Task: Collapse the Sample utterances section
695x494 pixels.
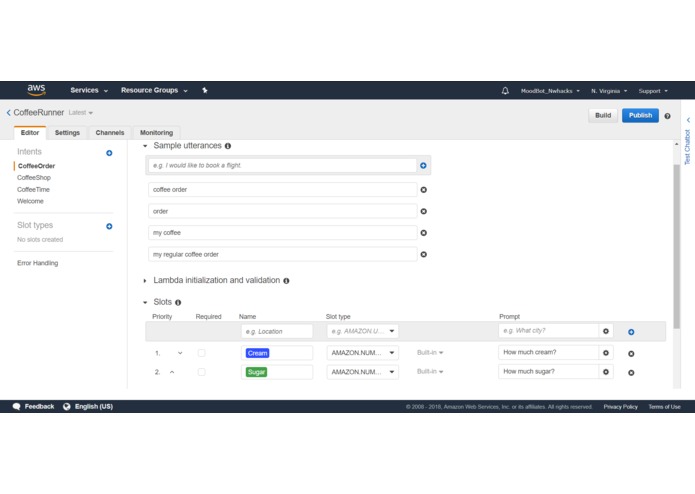Action: 145,146
